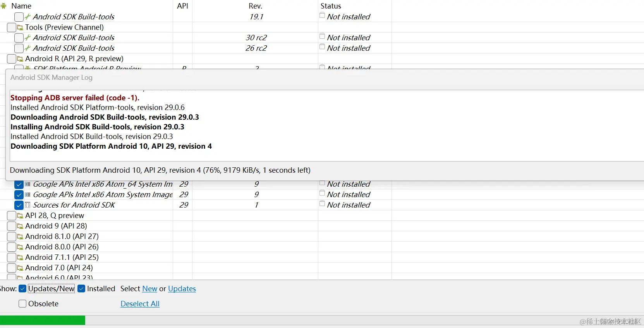This screenshot has width=644, height=328.
Task: Click the wrench icon of Build-tools 19.1
Action: pyautogui.click(x=27, y=17)
